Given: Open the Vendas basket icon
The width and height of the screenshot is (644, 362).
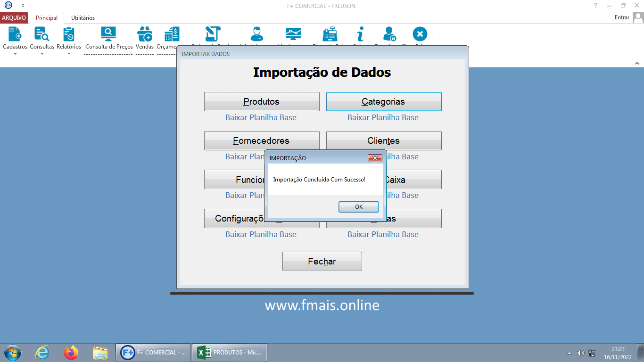Looking at the screenshot, I should [x=145, y=34].
